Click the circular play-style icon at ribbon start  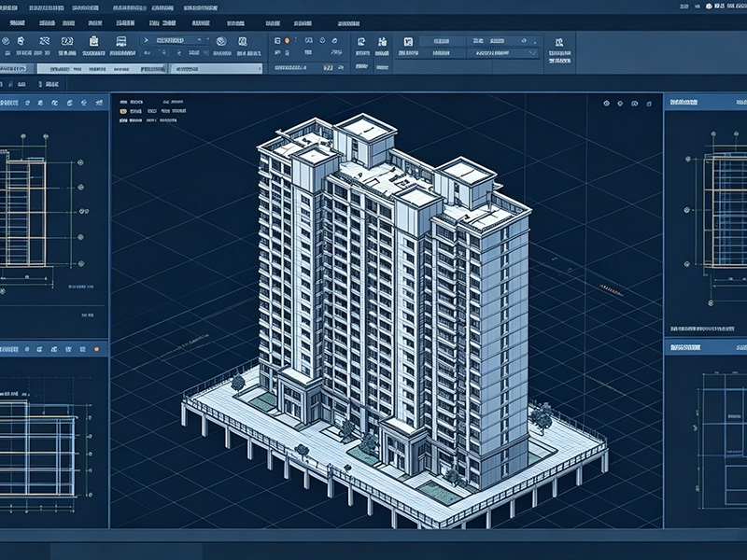point(6,41)
